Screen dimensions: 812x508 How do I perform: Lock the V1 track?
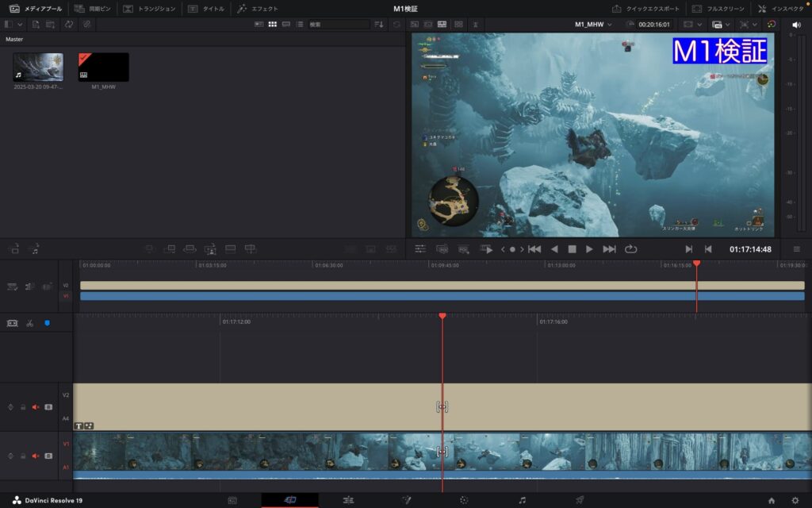pyautogui.click(x=23, y=456)
